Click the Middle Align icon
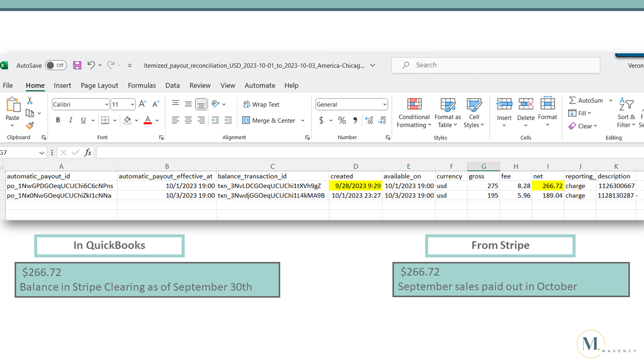Image resolution: width=644 pixels, height=362 pixels. click(x=188, y=104)
